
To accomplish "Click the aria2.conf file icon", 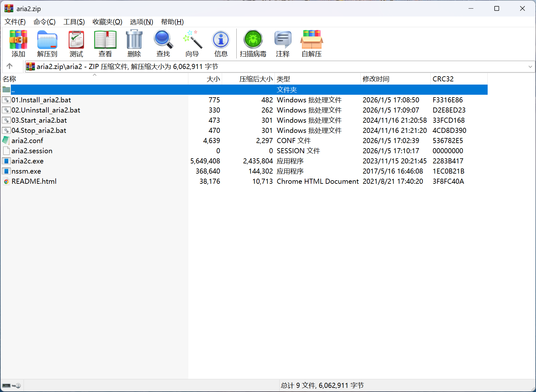I will point(6,140).
